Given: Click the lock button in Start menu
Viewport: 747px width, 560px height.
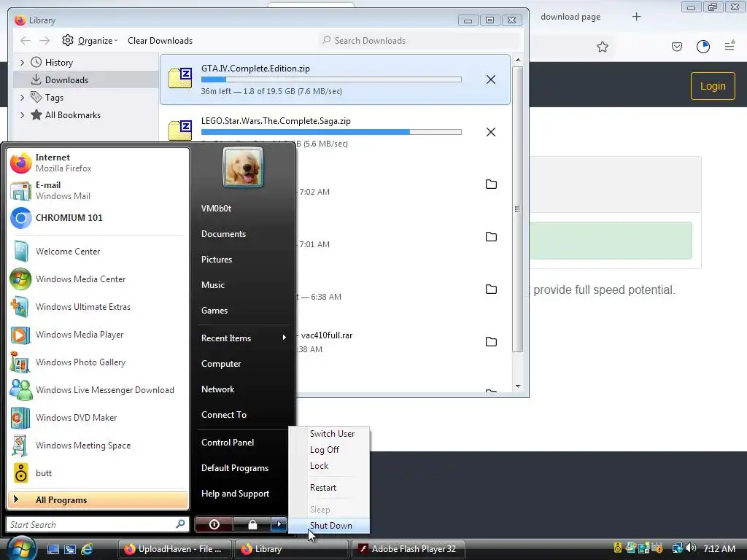Looking at the screenshot, I should [x=252, y=524].
